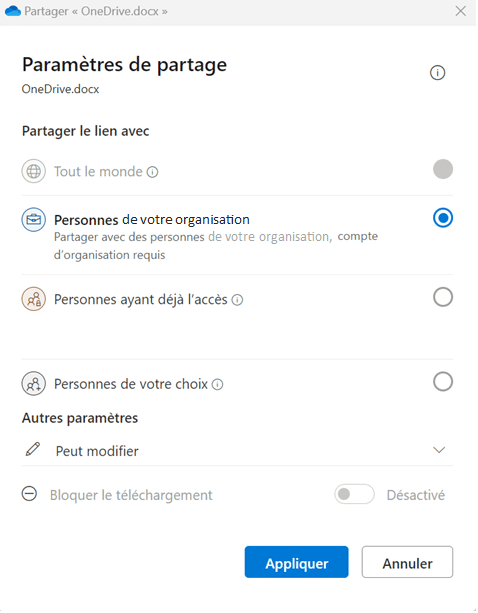Expand the Peut modifier permission chevron
The width and height of the screenshot is (478, 613).
pos(439,450)
